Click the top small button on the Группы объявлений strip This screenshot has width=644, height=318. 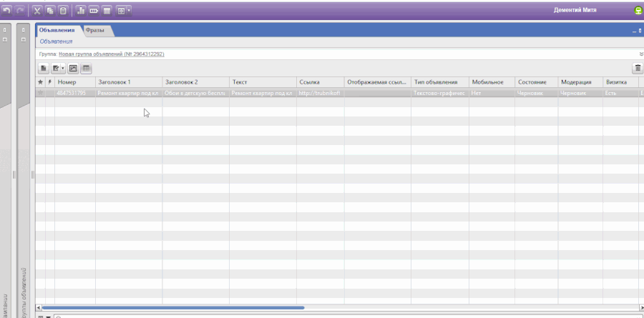[24, 30]
